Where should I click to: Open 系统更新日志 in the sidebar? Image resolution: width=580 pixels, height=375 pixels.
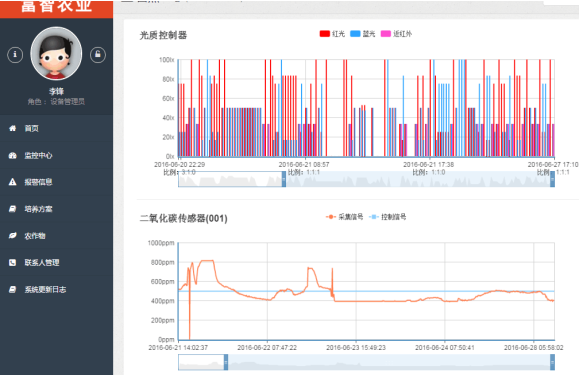pos(56,289)
